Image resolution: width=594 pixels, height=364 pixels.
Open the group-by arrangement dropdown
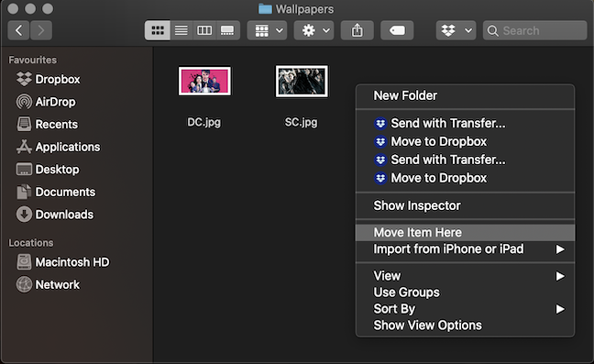click(267, 30)
